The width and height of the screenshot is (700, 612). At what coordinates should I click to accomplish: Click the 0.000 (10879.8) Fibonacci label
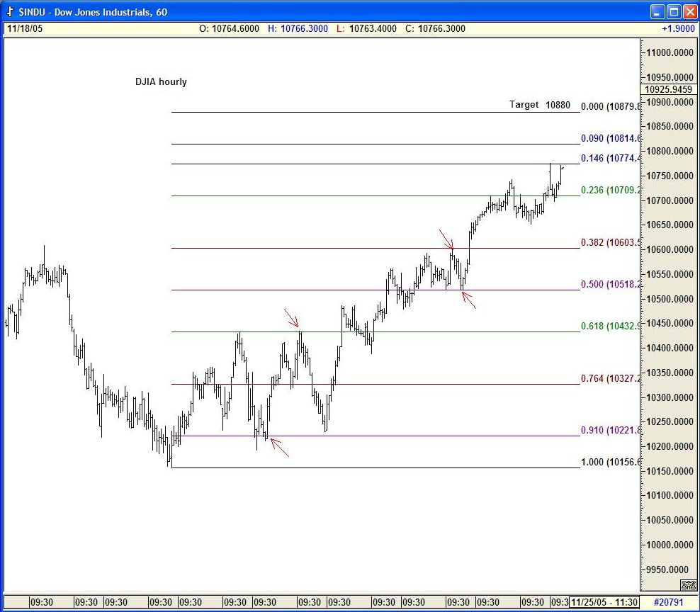[610, 107]
